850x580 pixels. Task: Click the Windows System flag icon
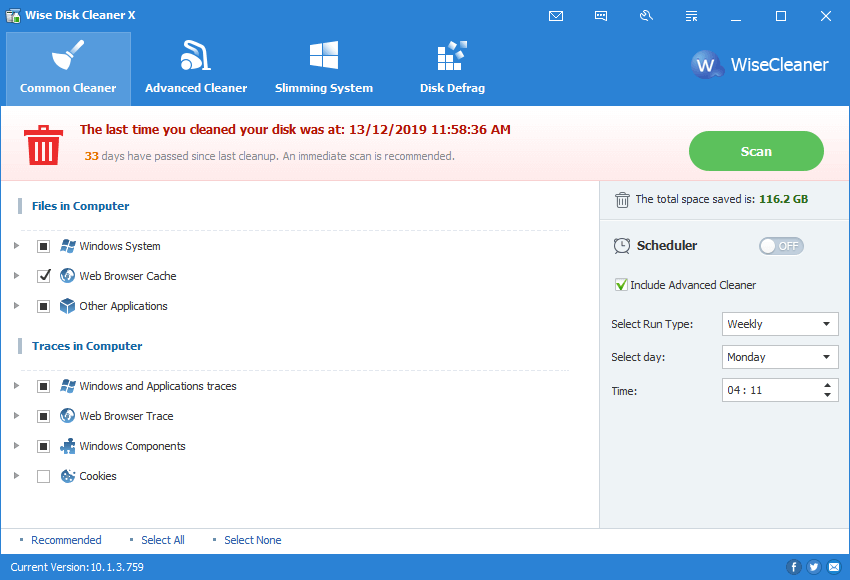click(x=67, y=246)
